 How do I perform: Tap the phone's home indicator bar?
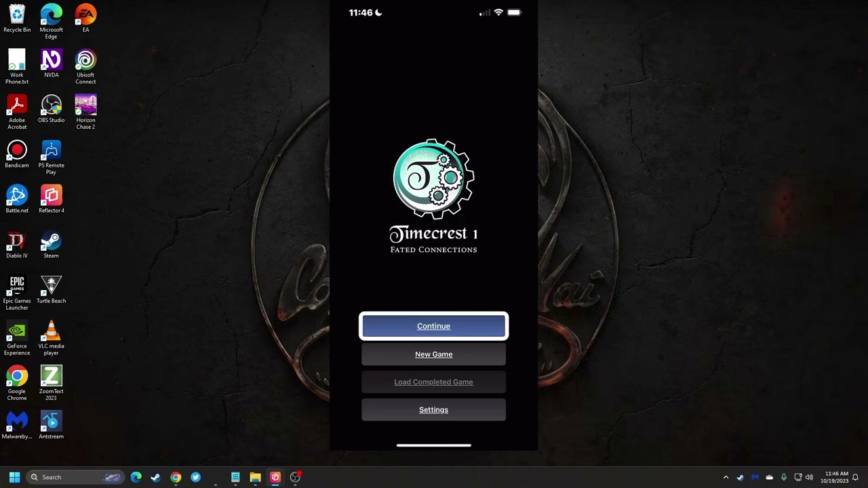[433, 445]
